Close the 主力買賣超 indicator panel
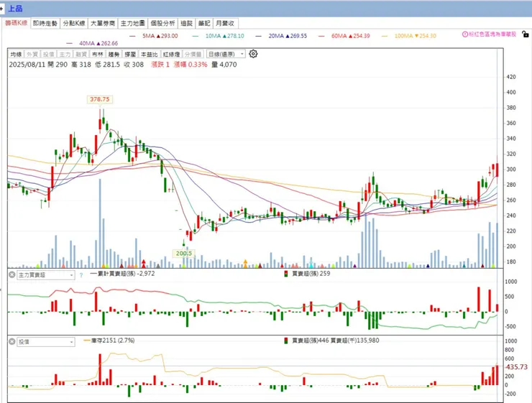 [12, 274]
